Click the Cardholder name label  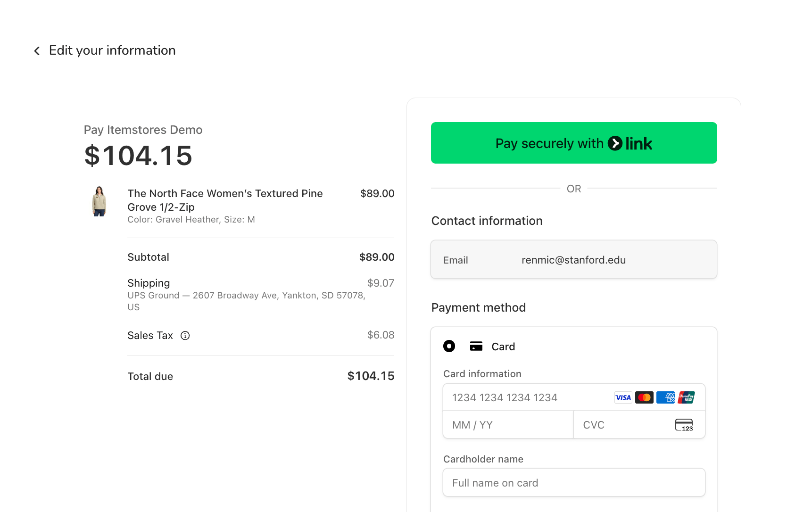tap(483, 459)
